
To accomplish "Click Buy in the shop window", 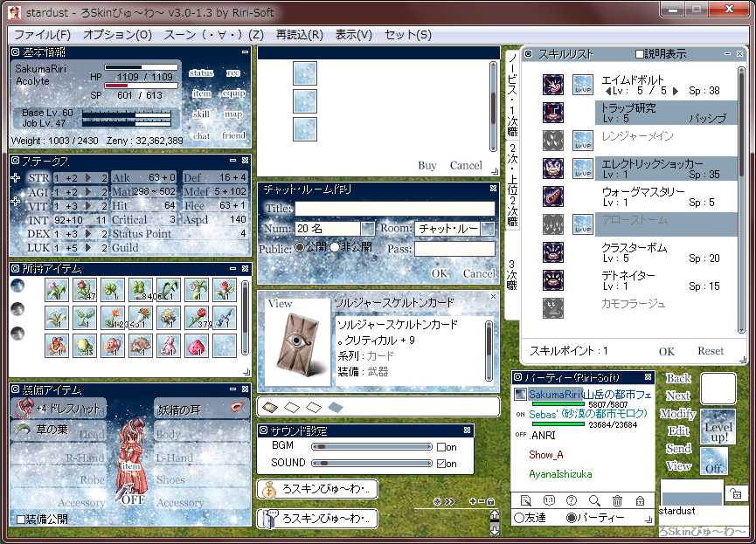I will (x=427, y=165).
